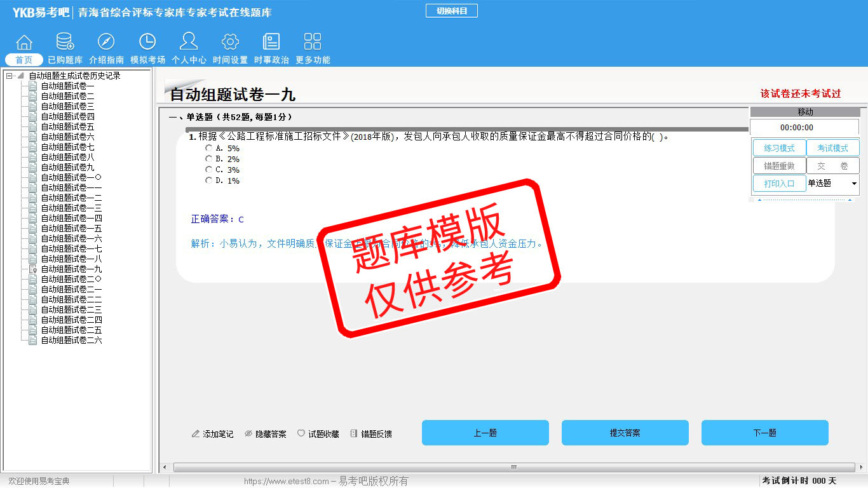
Task: Open 时间设置 gear icon
Action: pyautogui.click(x=230, y=43)
